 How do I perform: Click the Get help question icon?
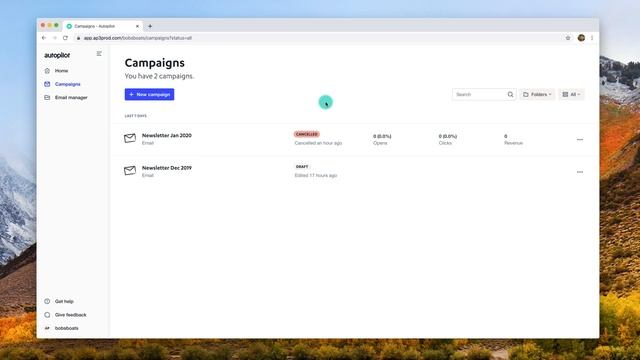point(47,301)
